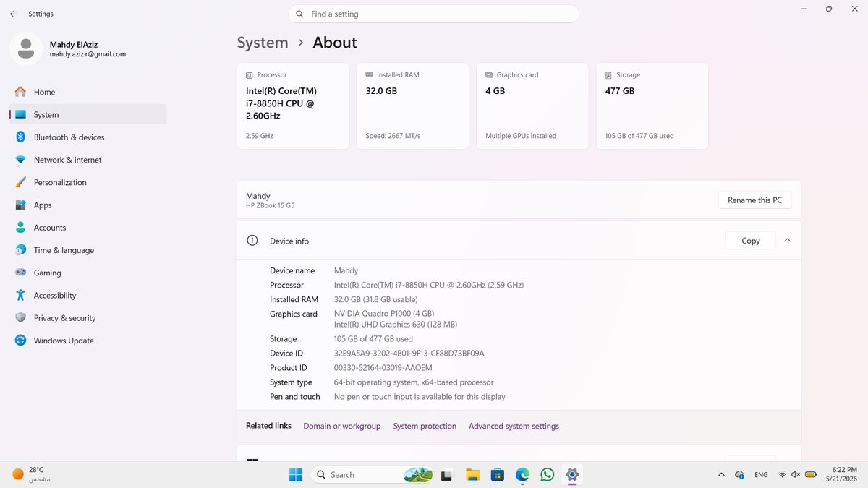Click the Device ID value text
The width and height of the screenshot is (868, 488).
[x=409, y=354]
